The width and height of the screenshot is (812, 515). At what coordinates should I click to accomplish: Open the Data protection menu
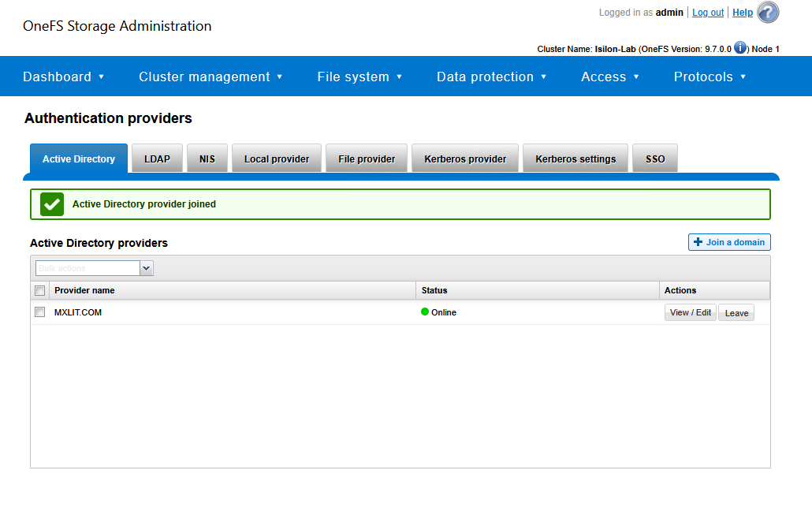(491, 77)
